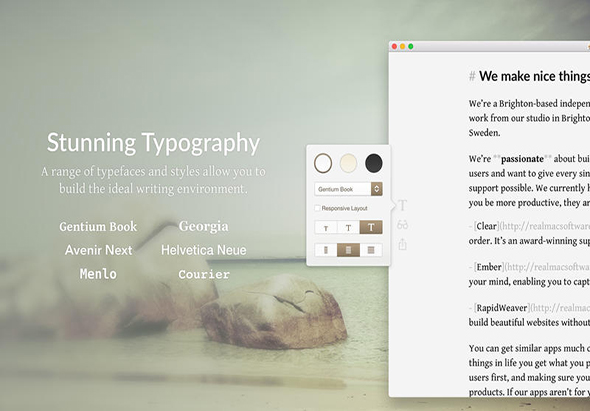The width and height of the screenshot is (590, 411).
Task: Click the word "Sweden." in the document
Action: click(x=485, y=133)
